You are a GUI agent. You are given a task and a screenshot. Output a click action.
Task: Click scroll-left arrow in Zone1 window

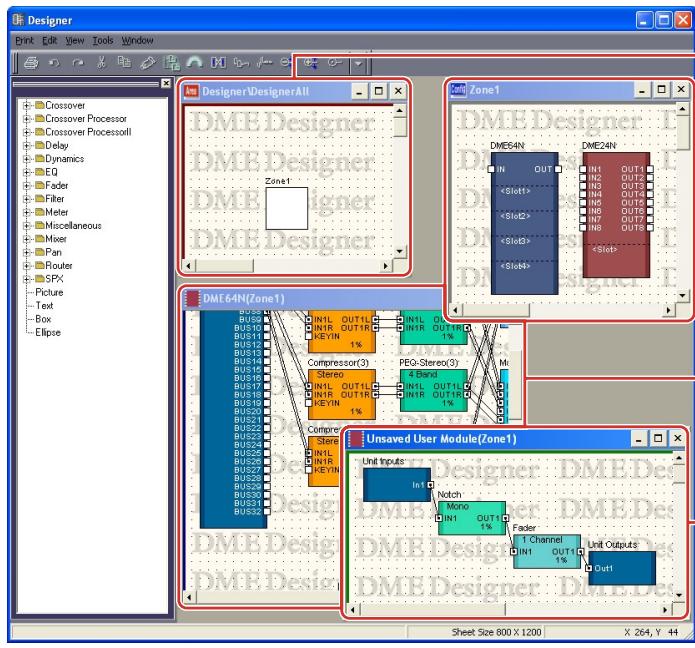tap(456, 310)
